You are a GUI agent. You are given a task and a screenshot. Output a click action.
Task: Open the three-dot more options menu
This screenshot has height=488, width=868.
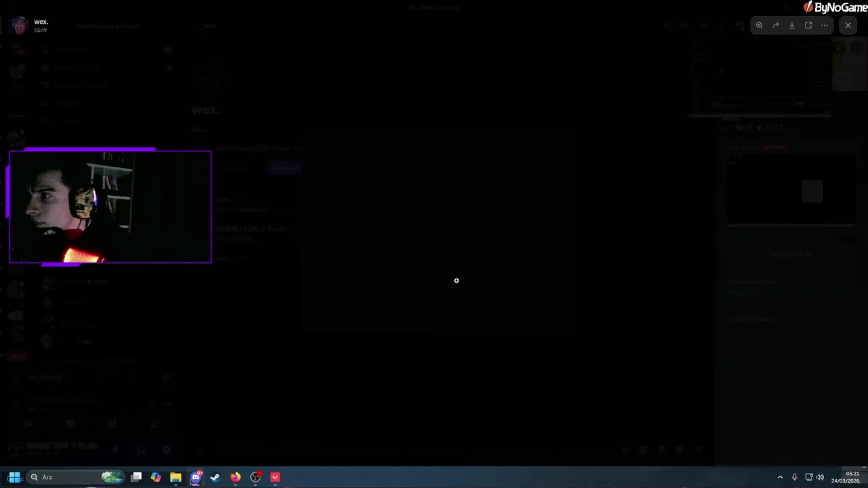[x=825, y=25]
